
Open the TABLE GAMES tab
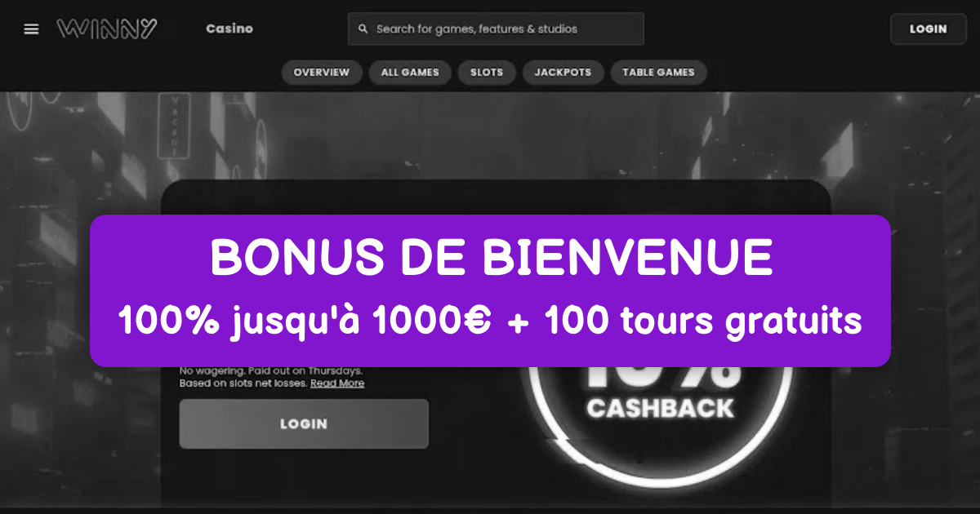click(658, 72)
